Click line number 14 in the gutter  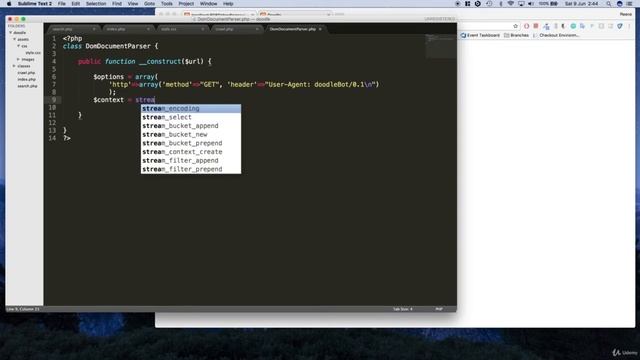[52, 138]
